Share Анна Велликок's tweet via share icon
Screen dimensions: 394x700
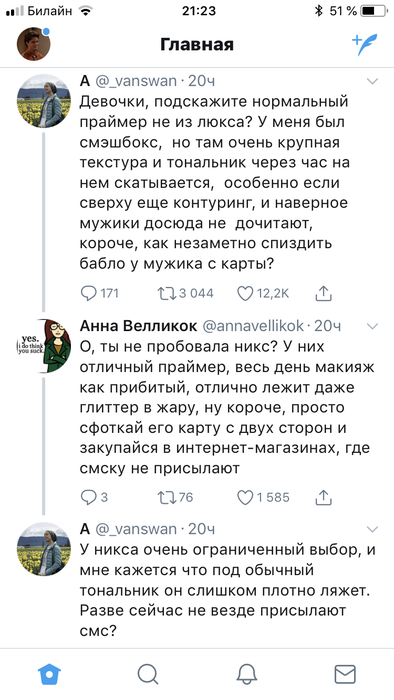pos(323,497)
